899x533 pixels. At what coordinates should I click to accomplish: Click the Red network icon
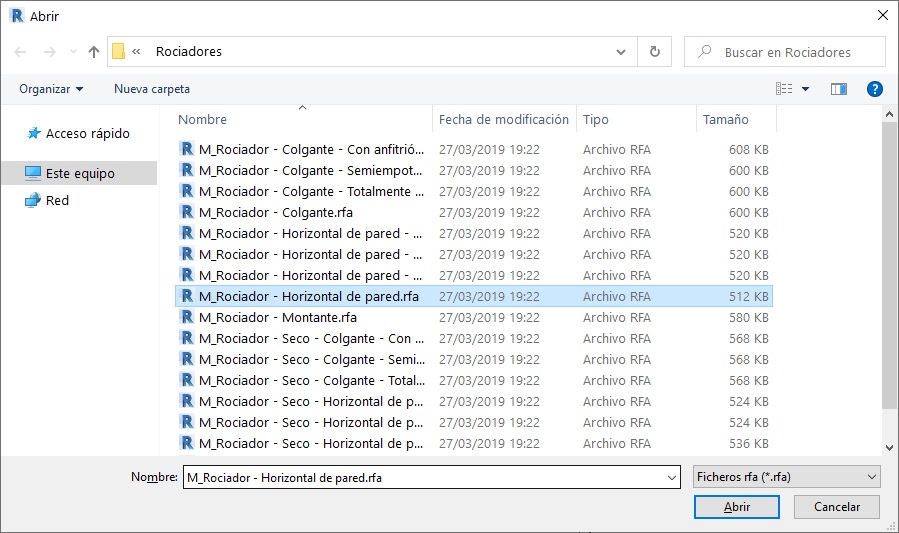click(33, 200)
